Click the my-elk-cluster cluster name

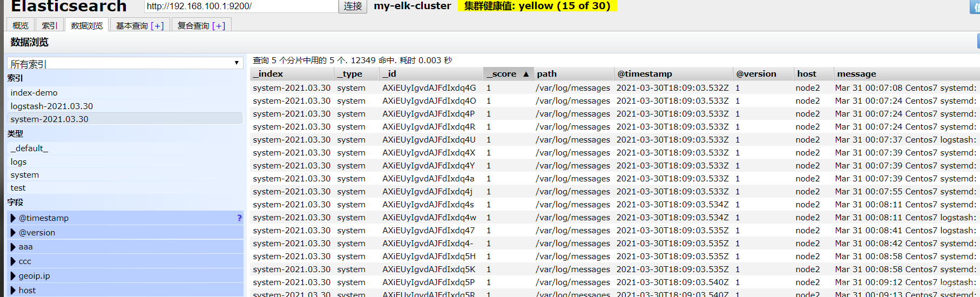[413, 6]
